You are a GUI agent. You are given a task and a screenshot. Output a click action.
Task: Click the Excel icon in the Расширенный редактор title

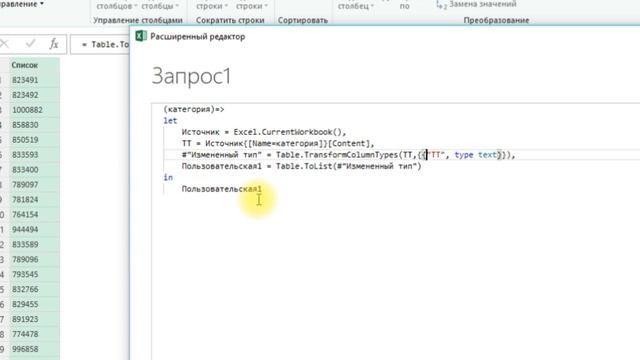coord(141,36)
